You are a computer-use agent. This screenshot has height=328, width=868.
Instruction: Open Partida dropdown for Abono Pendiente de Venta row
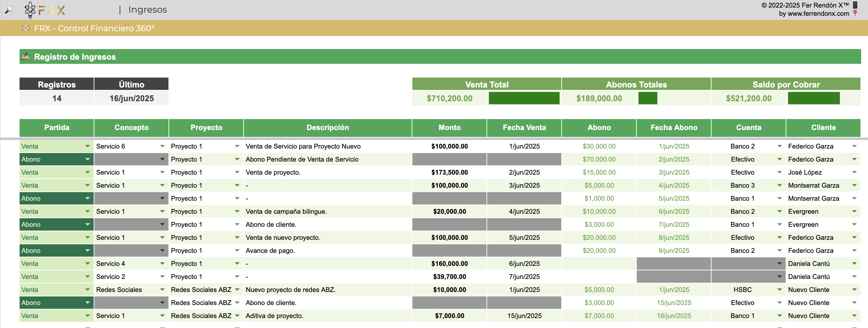[x=87, y=159]
